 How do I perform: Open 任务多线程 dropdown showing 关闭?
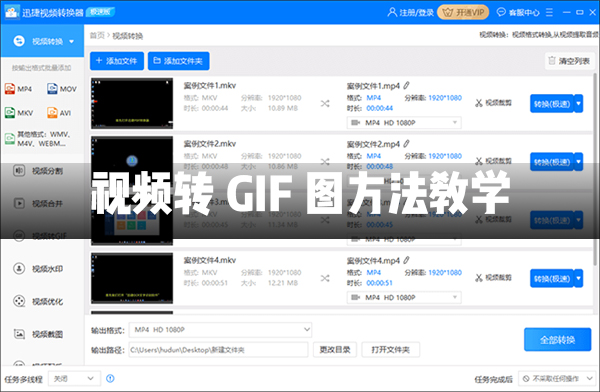click(74, 379)
